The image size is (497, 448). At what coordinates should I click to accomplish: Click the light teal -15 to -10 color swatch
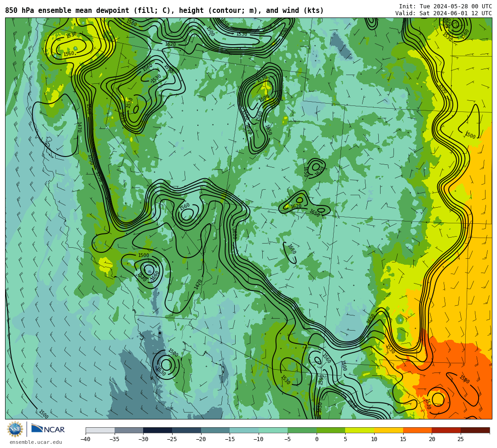[x=244, y=430]
